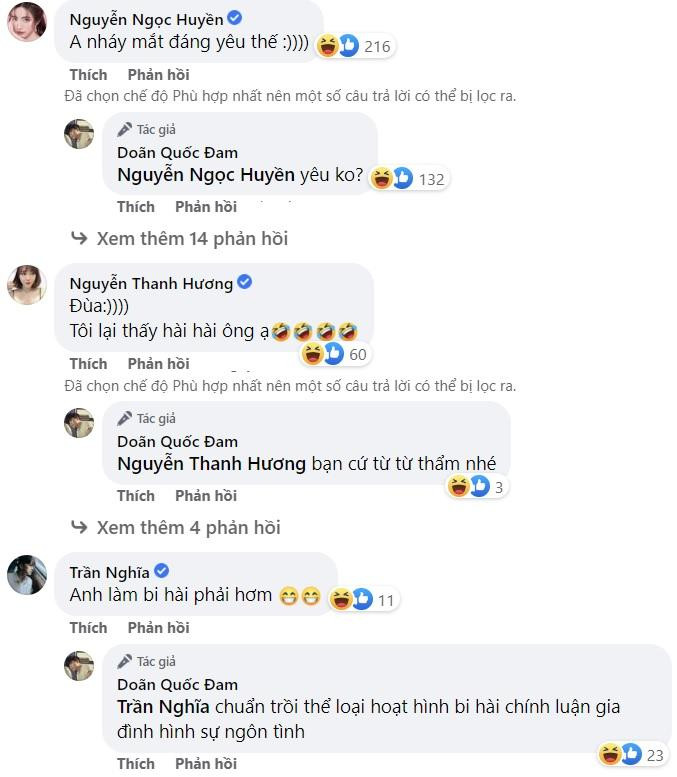Open reactions showing 23 on last author reply
677x777 pixels.
tap(632, 753)
